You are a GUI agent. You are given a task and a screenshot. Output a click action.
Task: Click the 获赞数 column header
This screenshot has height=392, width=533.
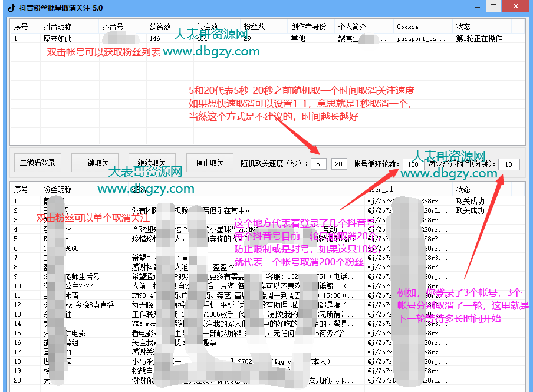click(x=160, y=27)
